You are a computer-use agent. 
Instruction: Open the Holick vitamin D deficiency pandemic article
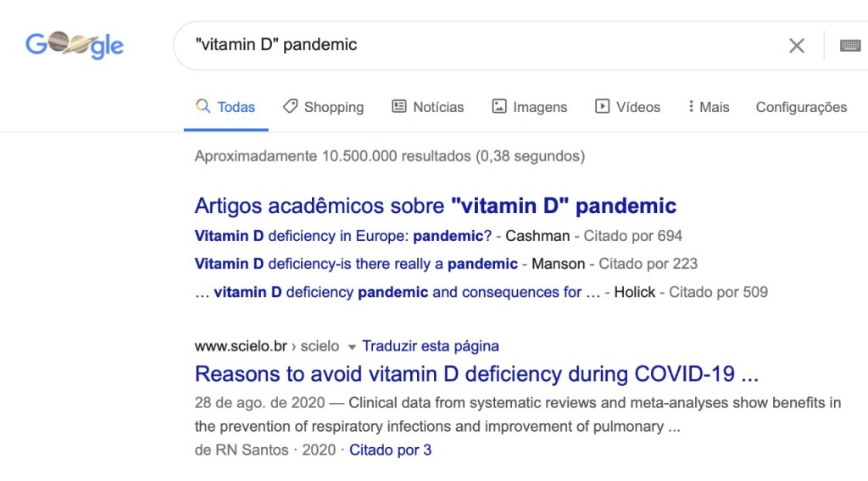(398, 292)
